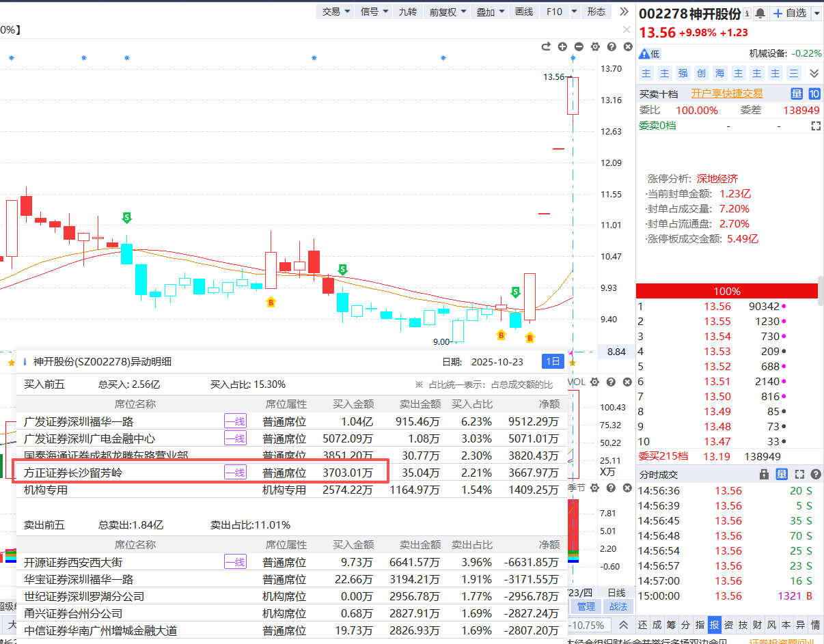Click the alert bell icon beside stock name

click(760, 14)
